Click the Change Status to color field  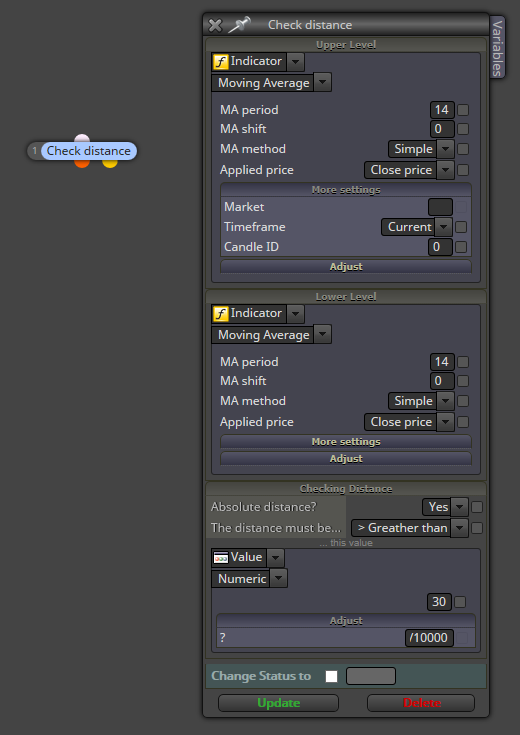pyautogui.click(x=371, y=676)
